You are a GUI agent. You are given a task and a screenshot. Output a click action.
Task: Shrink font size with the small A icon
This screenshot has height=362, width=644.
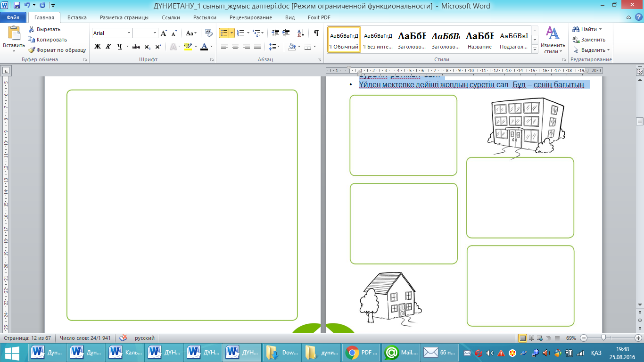point(174,33)
